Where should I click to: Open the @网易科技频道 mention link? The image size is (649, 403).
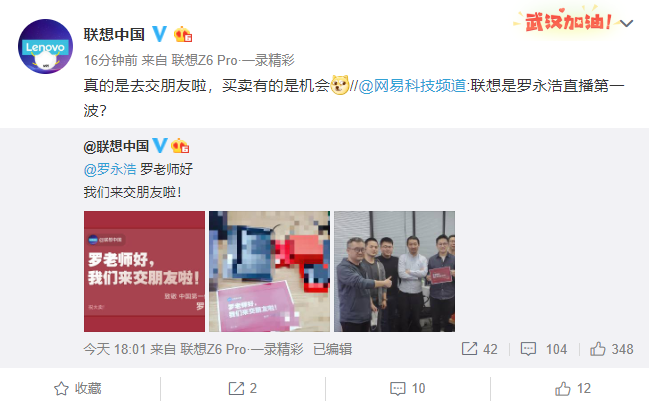pos(412,86)
